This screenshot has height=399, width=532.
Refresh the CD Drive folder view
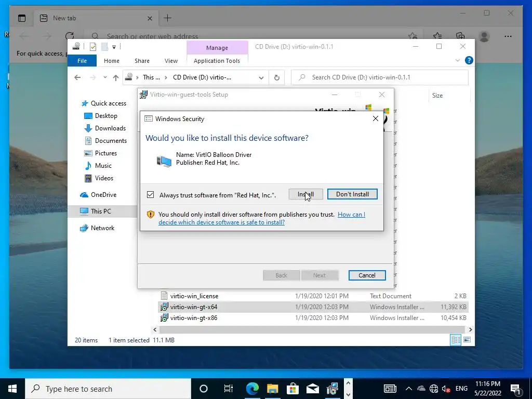[277, 78]
